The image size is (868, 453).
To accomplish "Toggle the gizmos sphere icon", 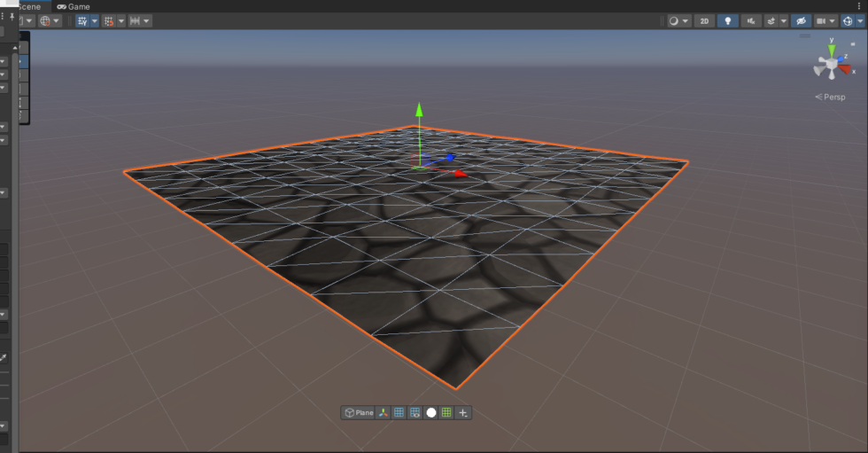I will pos(848,21).
